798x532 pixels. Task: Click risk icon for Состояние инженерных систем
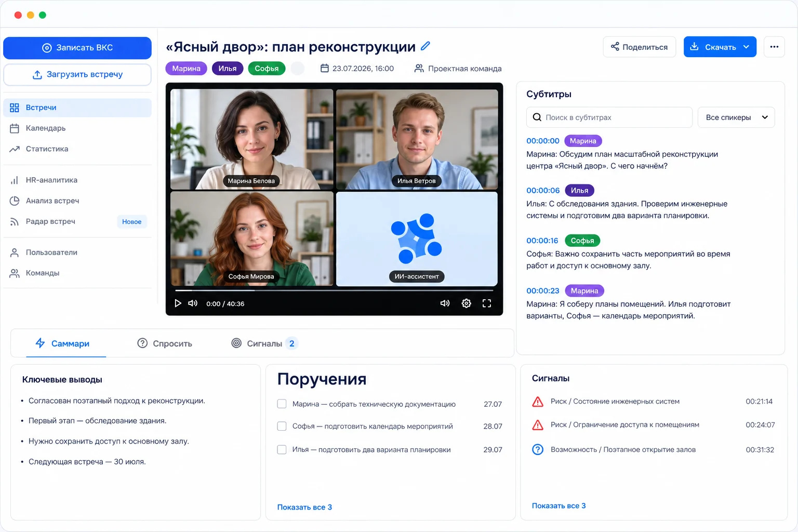(538, 402)
